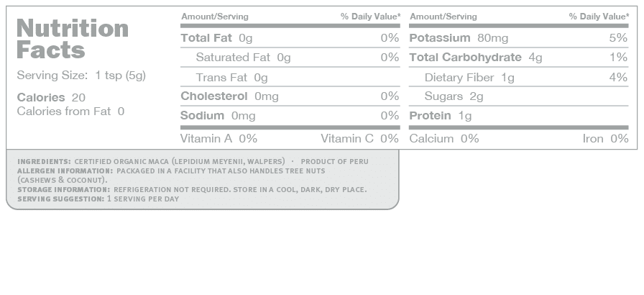The height and width of the screenshot is (295, 644).
Task: Click the Storage Information line
Action: coord(192,190)
